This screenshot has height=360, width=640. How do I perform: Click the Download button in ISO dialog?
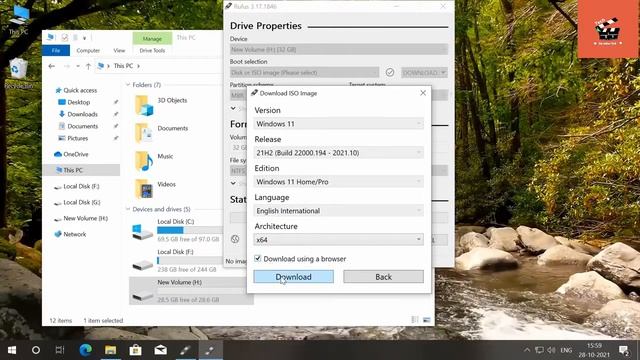pyautogui.click(x=293, y=277)
